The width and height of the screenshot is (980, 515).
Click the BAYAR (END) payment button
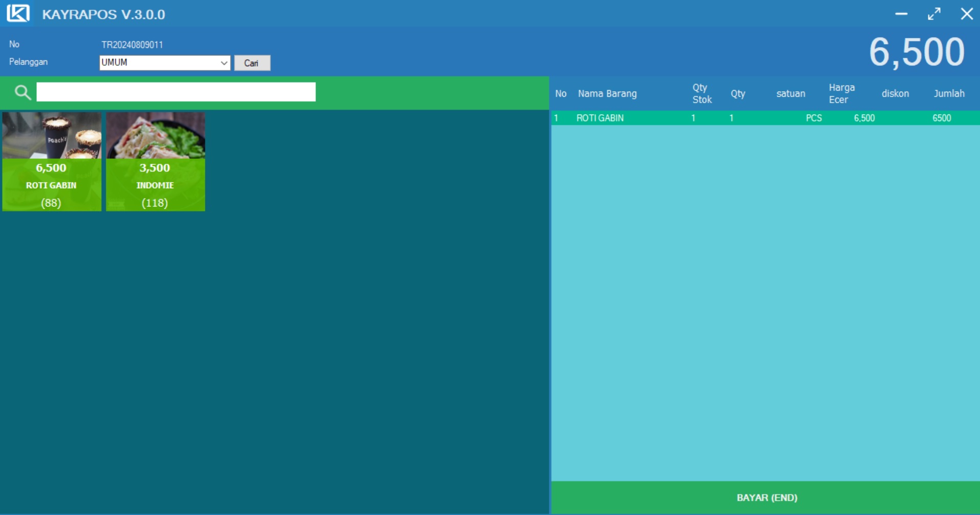coord(766,498)
